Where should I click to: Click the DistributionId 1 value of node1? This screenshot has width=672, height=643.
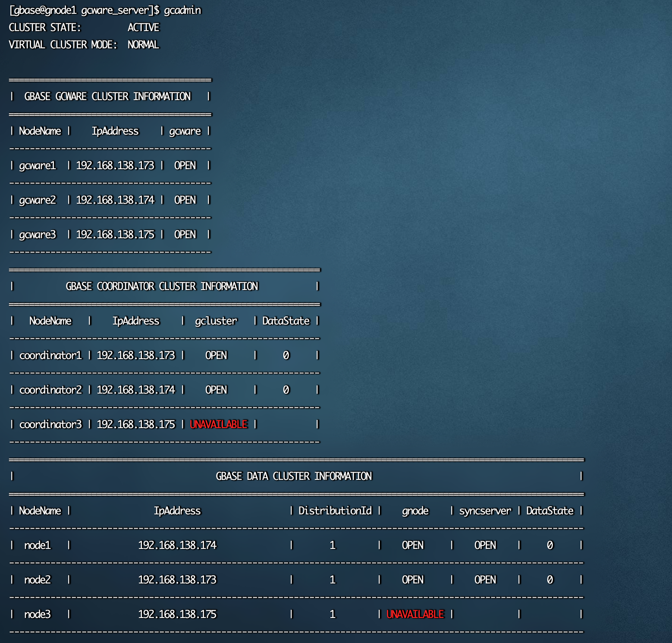333,545
